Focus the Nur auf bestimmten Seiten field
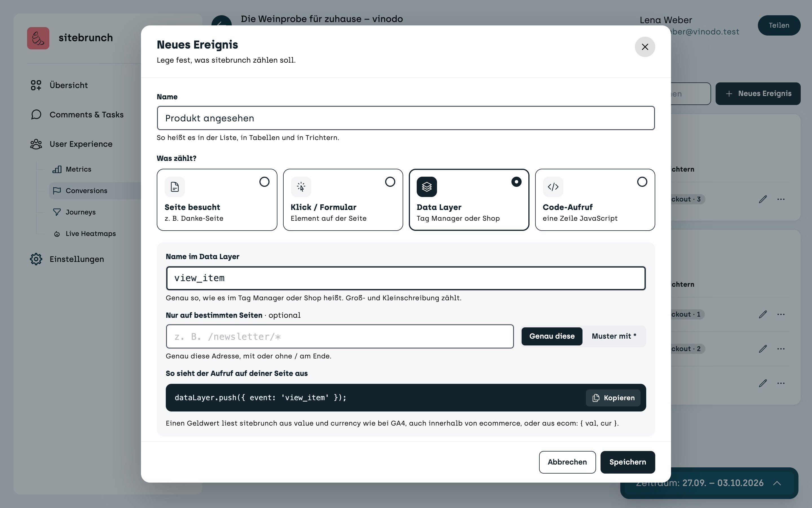812x508 pixels. pyautogui.click(x=339, y=336)
